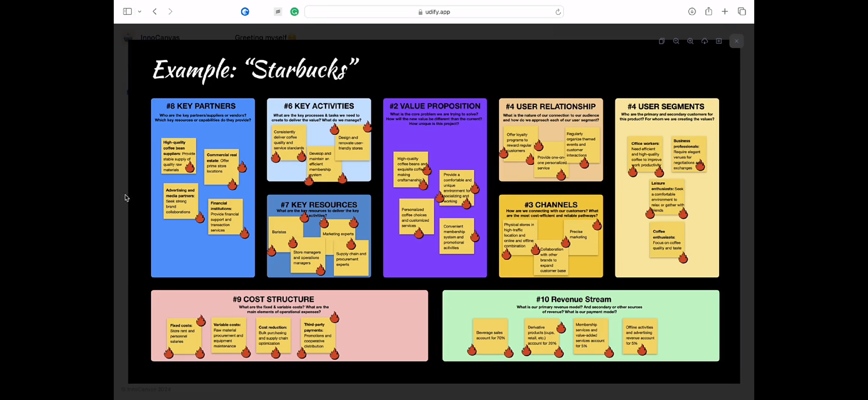The width and height of the screenshot is (868, 400).
Task: Open the image in a new window
Action: pyautogui.click(x=719, y=41)
